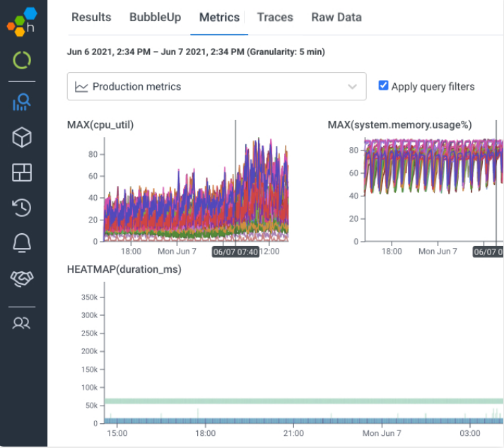Click the green band in duration heatmap
Viewport: 504px width, 448px height.
click(297, 401)
